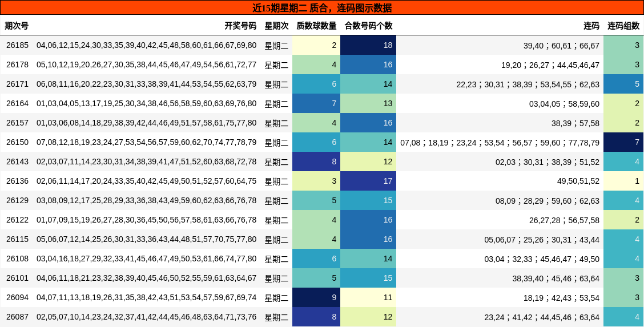Click the 连码 cell 19,20；26,27；44,45,46,47
The image size is (644, 327).
click(550, 65)
